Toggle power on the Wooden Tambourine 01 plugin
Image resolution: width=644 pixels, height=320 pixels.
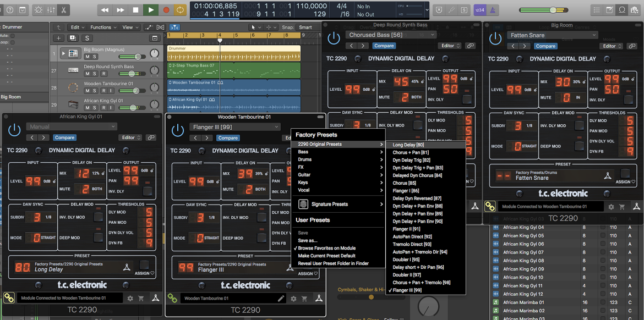pos(178,130)
